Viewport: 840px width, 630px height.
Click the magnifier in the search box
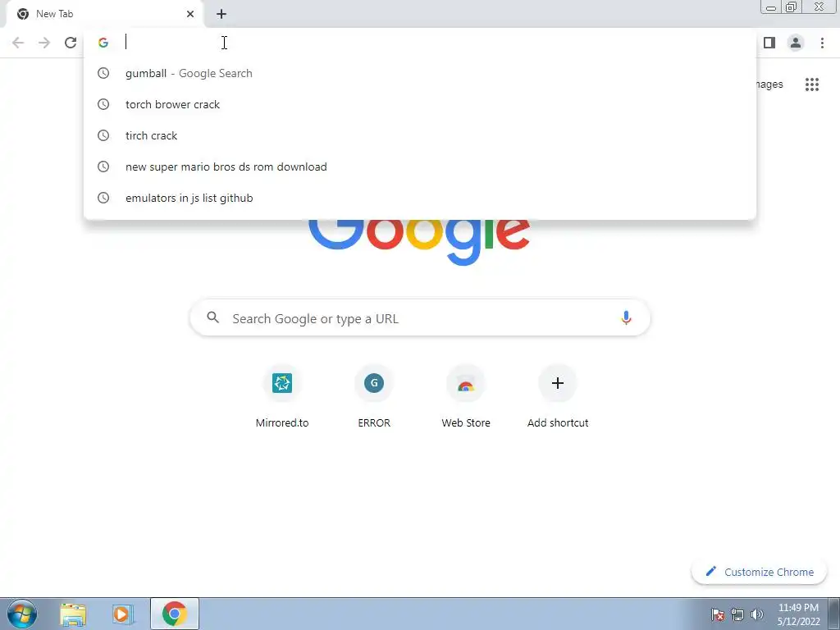coord(212,317)
